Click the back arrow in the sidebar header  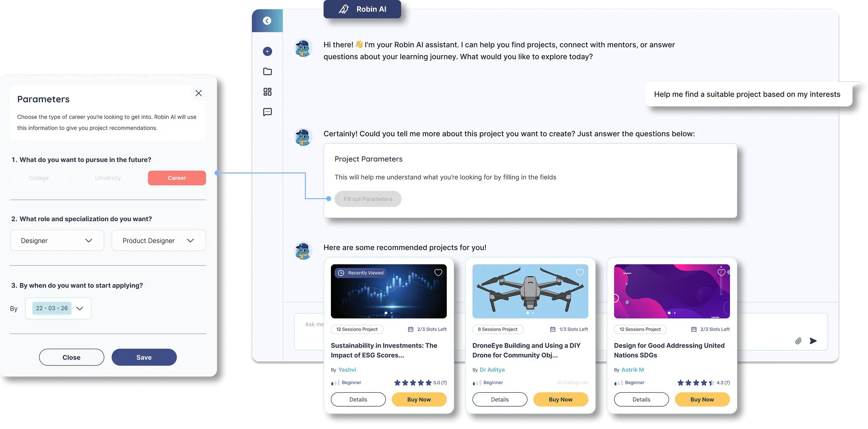tap(267, 21)
